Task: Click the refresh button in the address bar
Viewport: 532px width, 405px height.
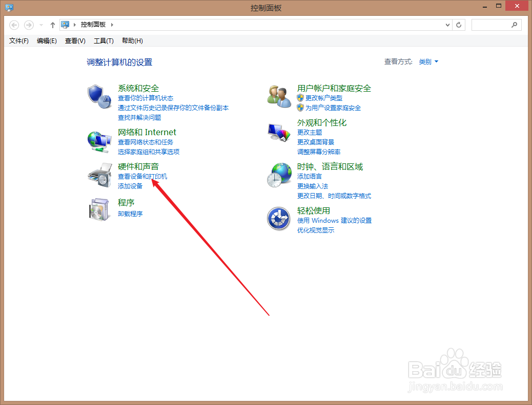Action: click(x=458, y=24)
